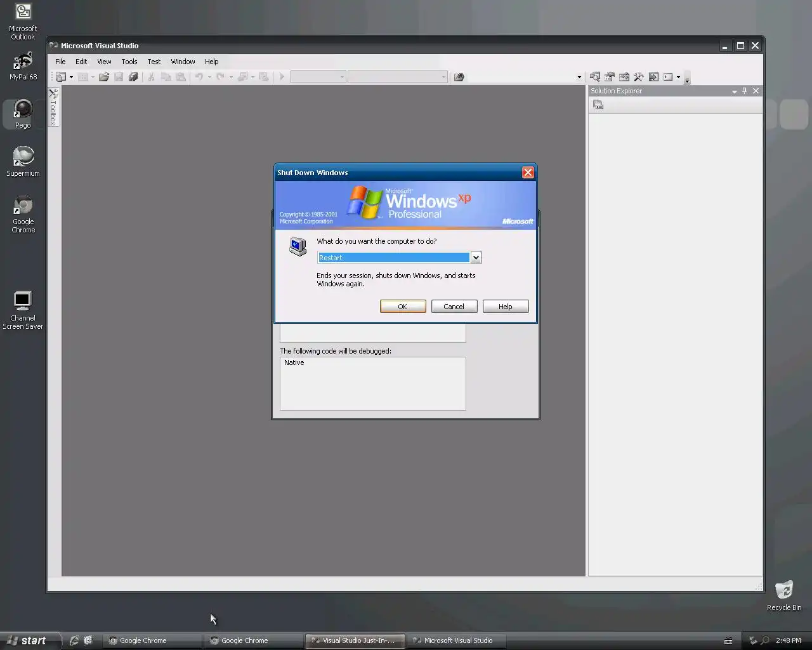812x650 pixels.
Task: Open the View menu
Action: pyautogui.click(x=104, y=62)
